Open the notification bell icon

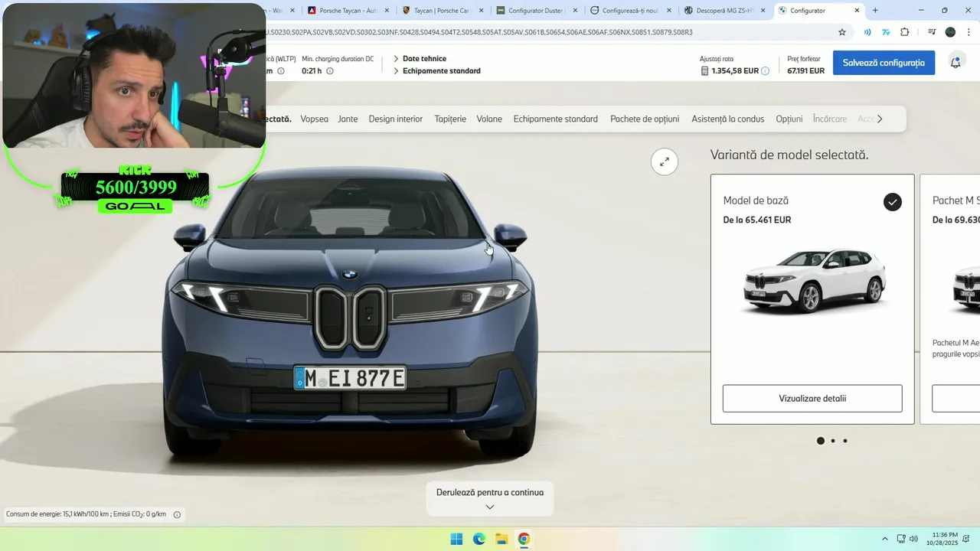[x=955, y=63]
